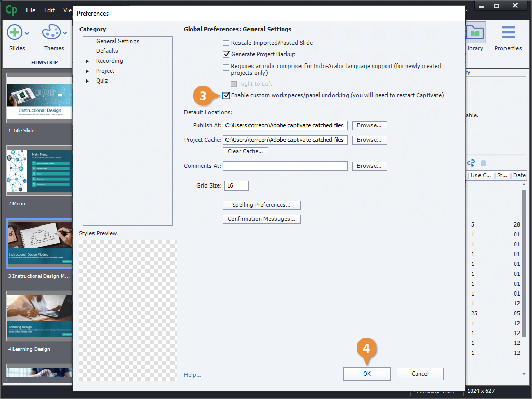Expand the Quiz category
532x399 pixels.
click(x=87, y=81)
